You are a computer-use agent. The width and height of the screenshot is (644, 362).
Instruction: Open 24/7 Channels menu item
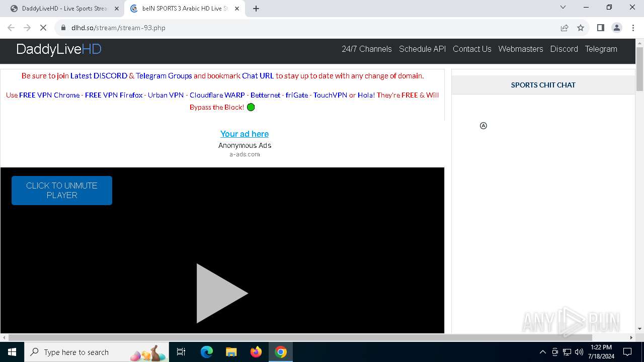[367, 49]
